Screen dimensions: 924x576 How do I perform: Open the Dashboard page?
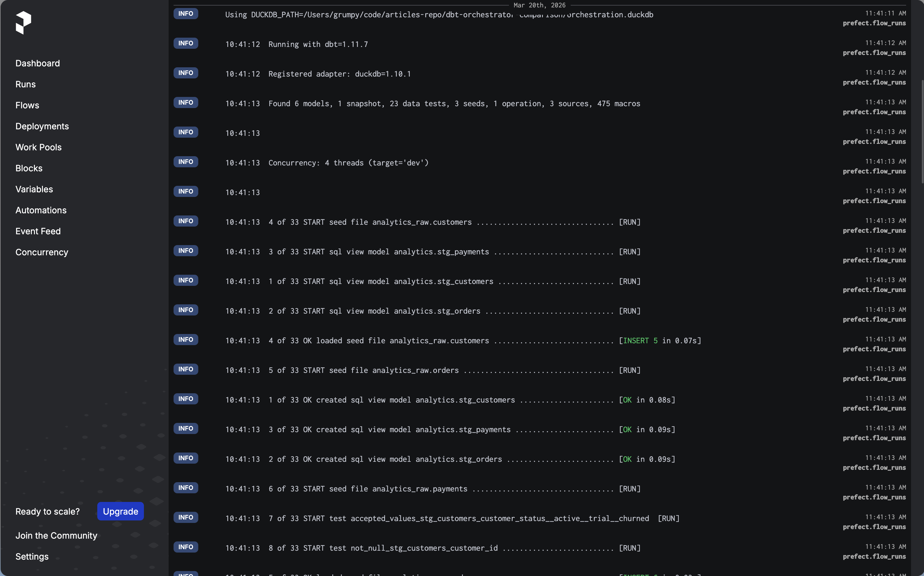click(37, 63)
